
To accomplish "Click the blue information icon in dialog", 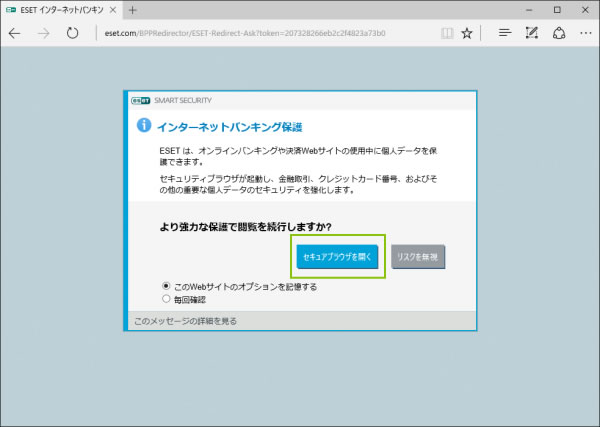I will [144, 125].
